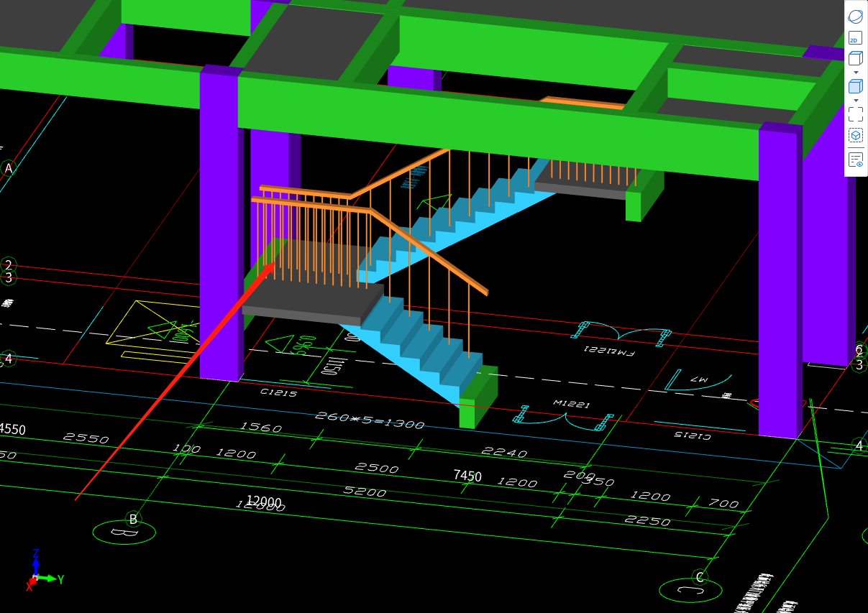Click the wireframe view cube icon
The height and width of the screenshot is (613, 868).
point(856,59)
